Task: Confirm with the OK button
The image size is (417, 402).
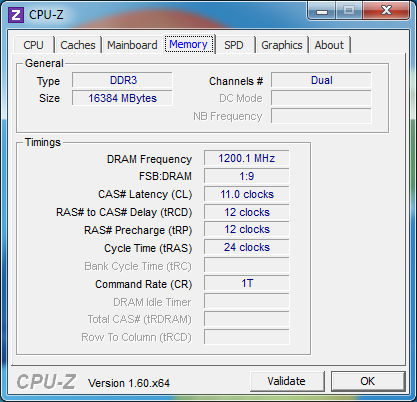Action: pyautogui.click(x=368, y=381)
